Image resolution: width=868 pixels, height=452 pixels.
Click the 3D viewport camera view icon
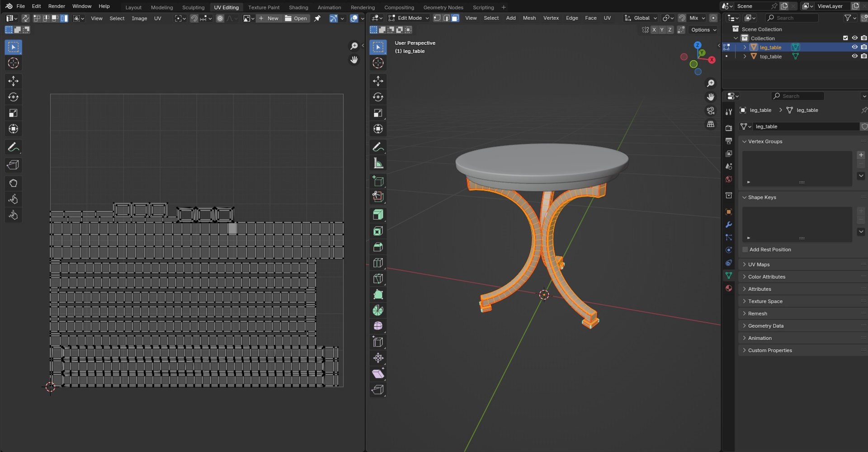pos(711,111)
